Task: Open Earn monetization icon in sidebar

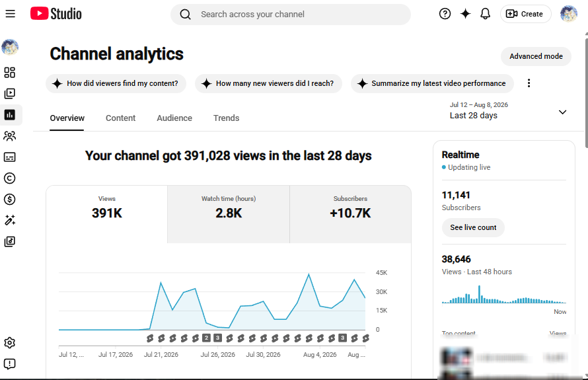Action: pyautogui.click(x=10, y=199)
